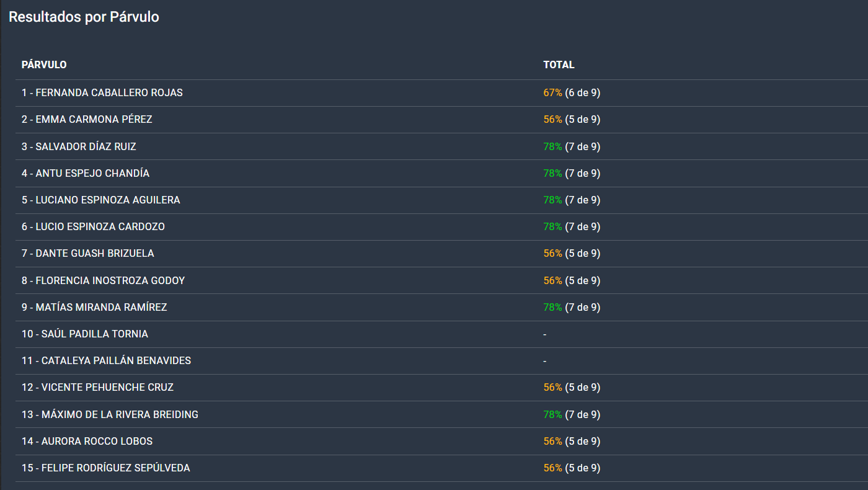Choose Aurora Rocco Lobos from the list
Image resolution: width=868 pixels, height=490 pixels.
click(87, 442)
